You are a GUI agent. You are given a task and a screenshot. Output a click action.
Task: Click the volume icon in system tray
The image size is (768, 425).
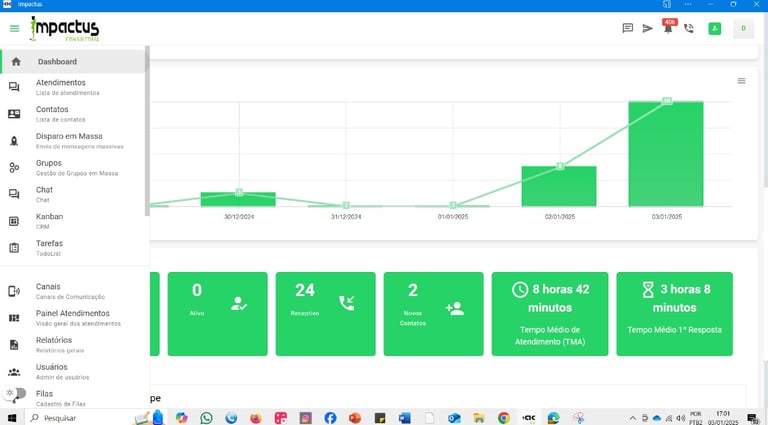(680, 418)
